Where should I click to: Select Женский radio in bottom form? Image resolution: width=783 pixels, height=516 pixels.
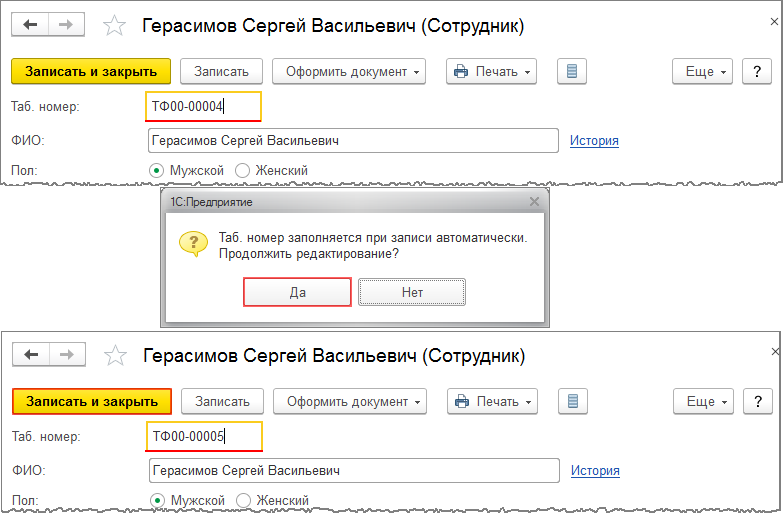[243, 501]
